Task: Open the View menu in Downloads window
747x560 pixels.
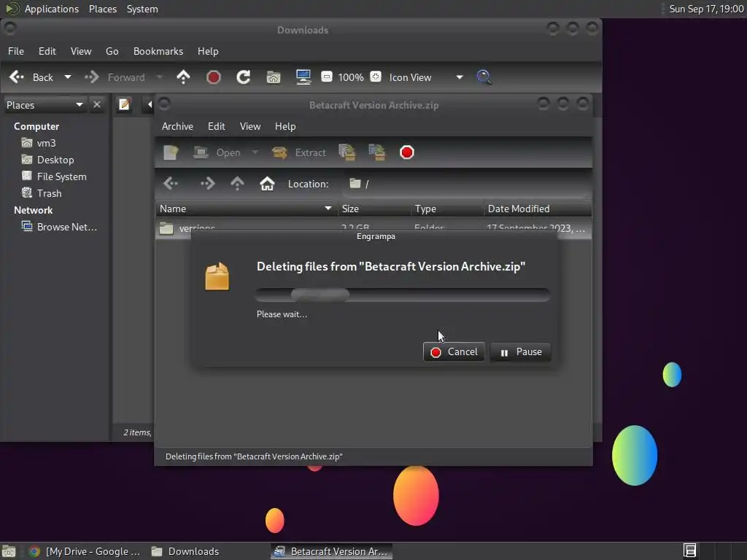Action: click(81, 51)
